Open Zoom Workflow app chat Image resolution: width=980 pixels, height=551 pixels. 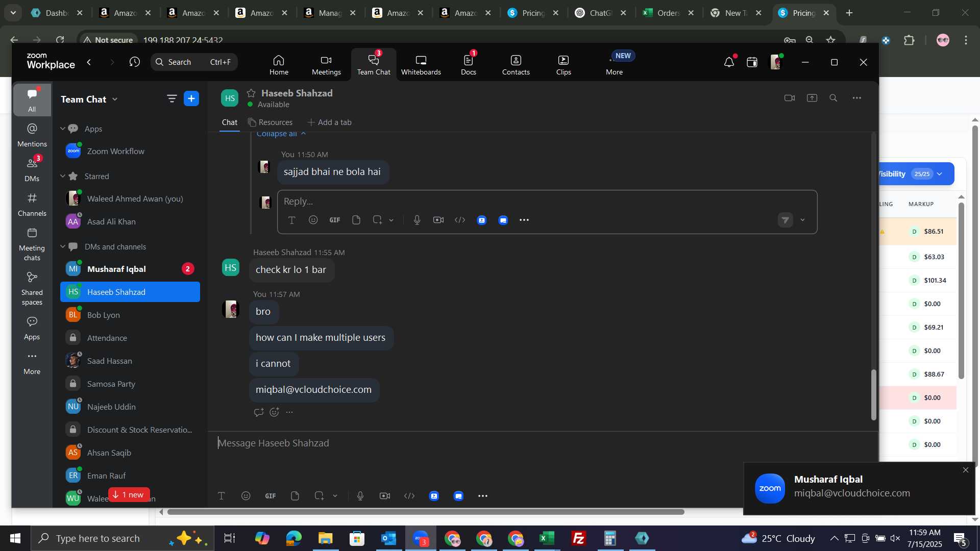pyautogui.click(x=130, y=151)
